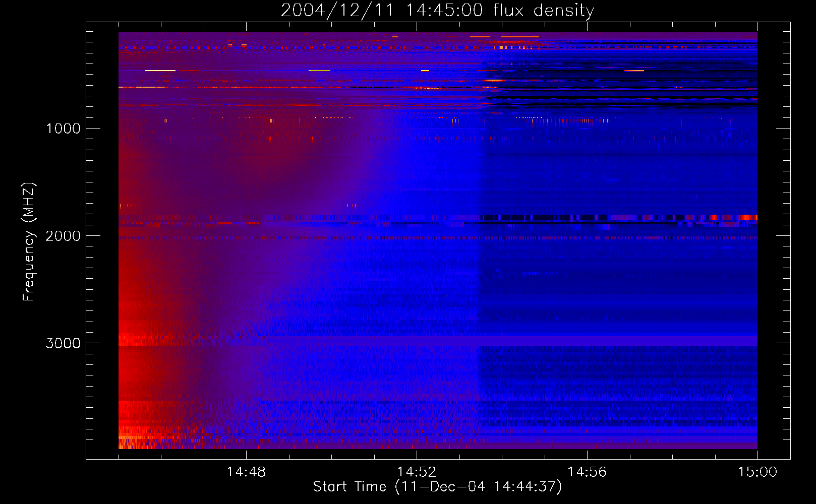The width and height of the screenshot is (816, 504).
Task: Click the 14:56 time tick label
Action: click(587, 472)
